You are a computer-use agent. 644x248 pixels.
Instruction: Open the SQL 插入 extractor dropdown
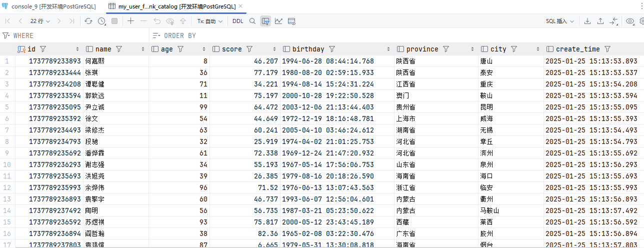coord(559,21)
